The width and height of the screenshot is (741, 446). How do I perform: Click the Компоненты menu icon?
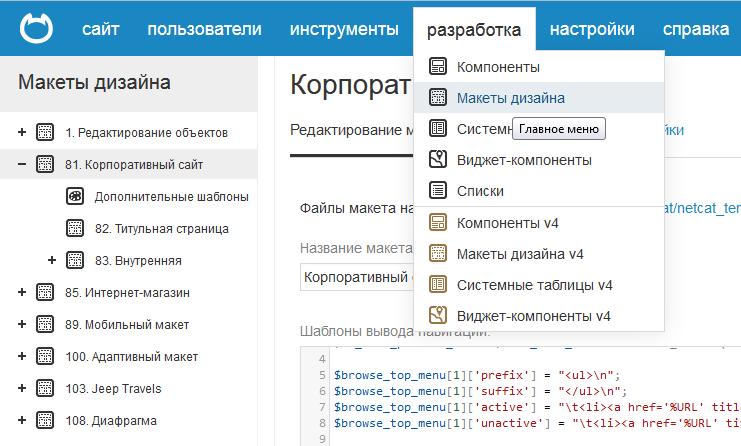(437, 67)
